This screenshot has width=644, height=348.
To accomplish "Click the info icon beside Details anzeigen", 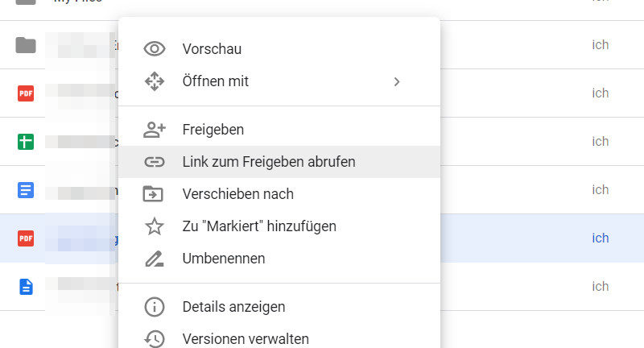I will point(154,307).
